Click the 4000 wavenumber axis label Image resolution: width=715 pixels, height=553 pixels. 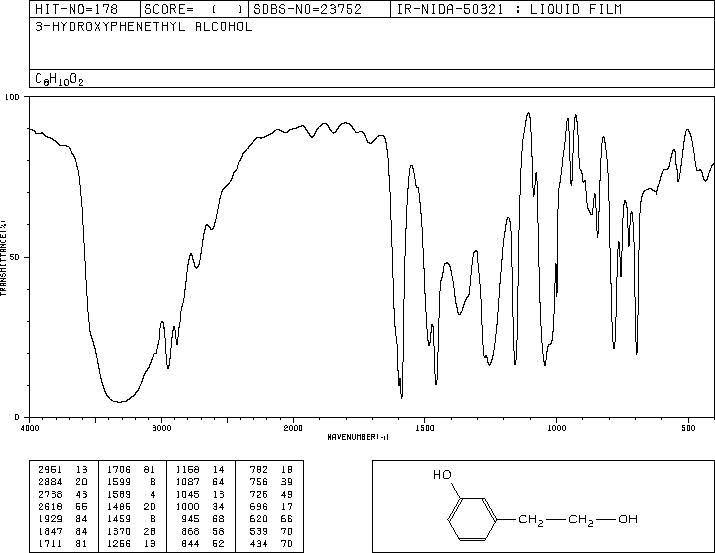(30, 428)
